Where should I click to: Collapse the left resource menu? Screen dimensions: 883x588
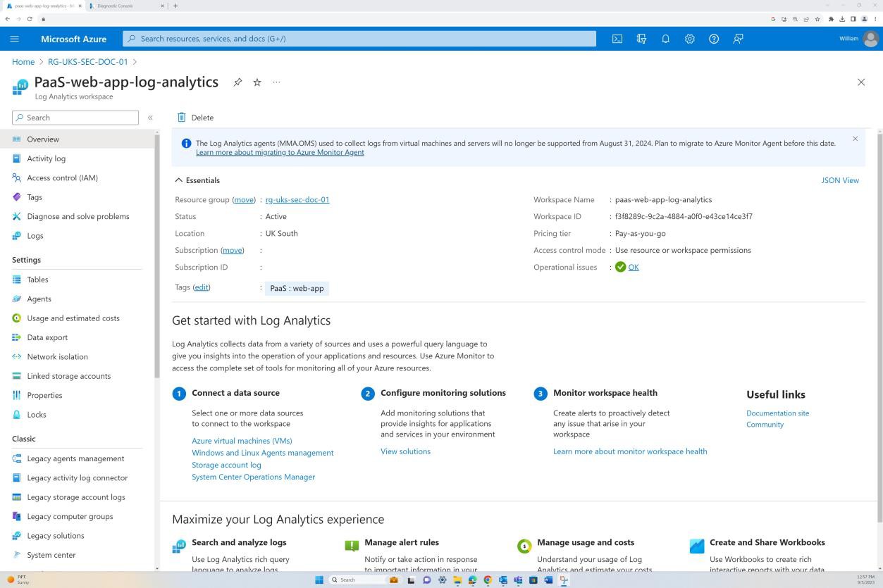tap(150, 118)
